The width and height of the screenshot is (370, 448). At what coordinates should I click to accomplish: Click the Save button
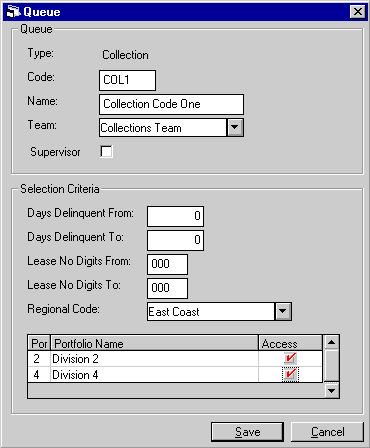click(x=247, y=432)
